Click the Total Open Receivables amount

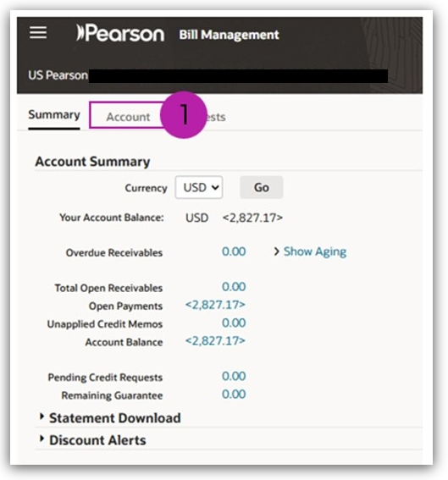tap(234, 287)
